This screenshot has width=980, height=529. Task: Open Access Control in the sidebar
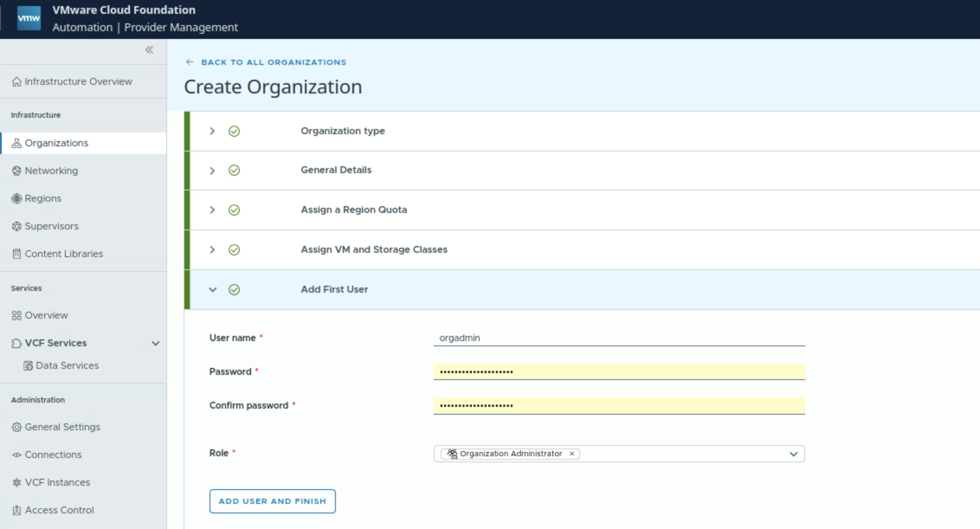click(59, 510)
